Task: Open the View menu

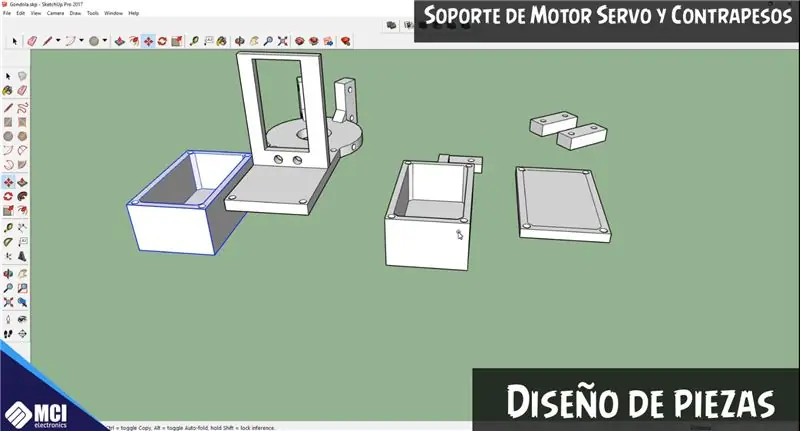Action: click(36, 13)
